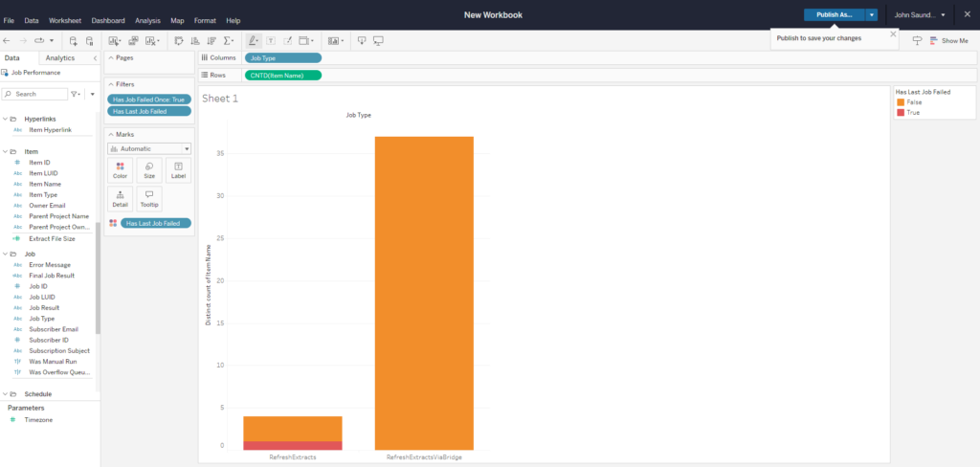Open the field filter funnel dropdown
The height and width of the screenshot is (467, 980).
point(76,94)
